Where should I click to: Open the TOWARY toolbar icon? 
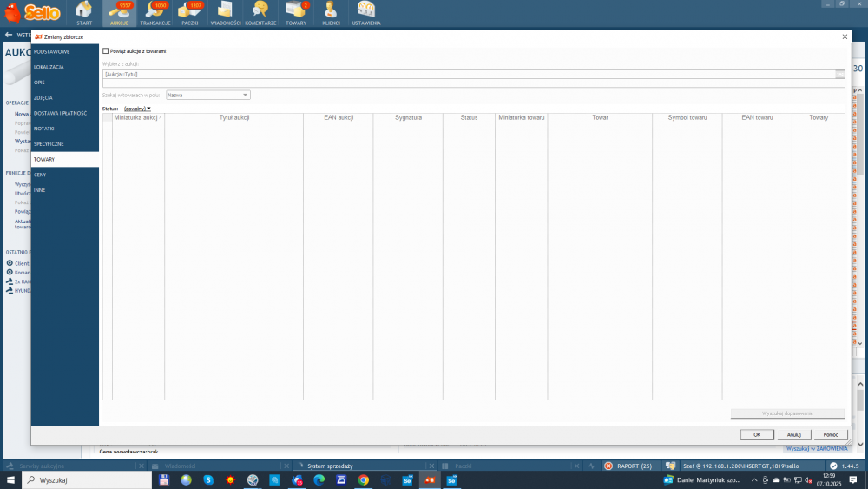click(296, 13)
